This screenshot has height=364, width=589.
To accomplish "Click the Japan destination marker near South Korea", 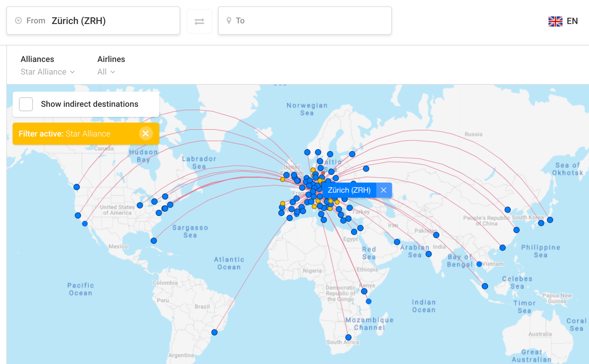I will click(550, 220).
